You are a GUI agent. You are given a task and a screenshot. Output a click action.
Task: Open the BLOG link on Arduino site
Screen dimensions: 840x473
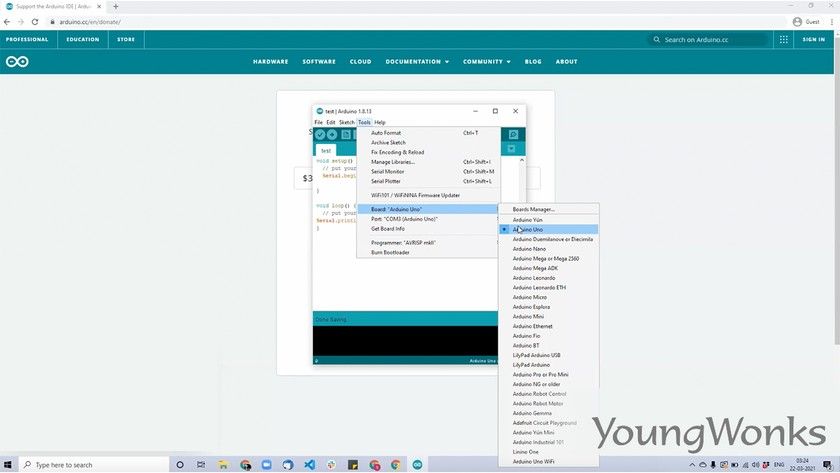[x=533, y=62]
